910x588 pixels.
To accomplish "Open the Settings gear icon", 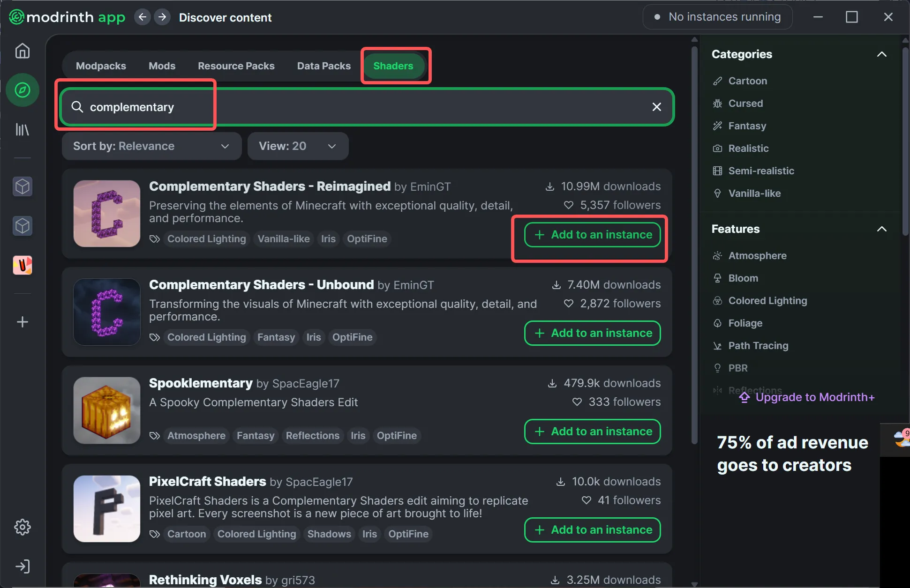I will point(22,527).
